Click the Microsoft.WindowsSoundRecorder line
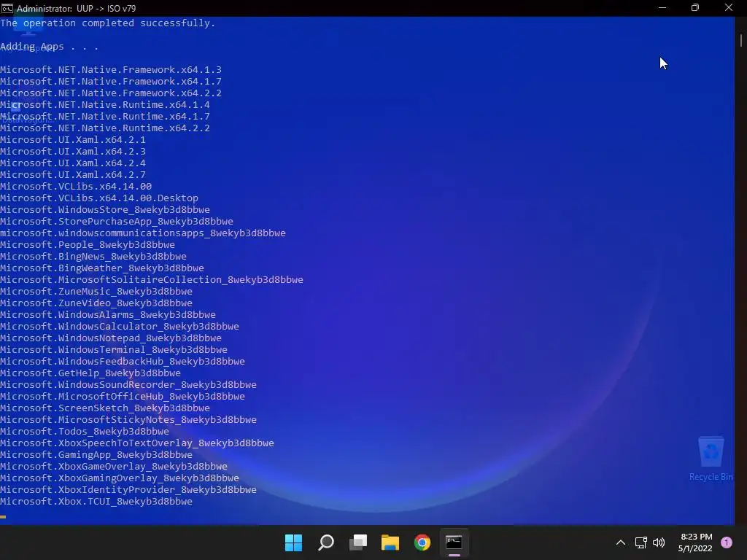 click(128, 385)
